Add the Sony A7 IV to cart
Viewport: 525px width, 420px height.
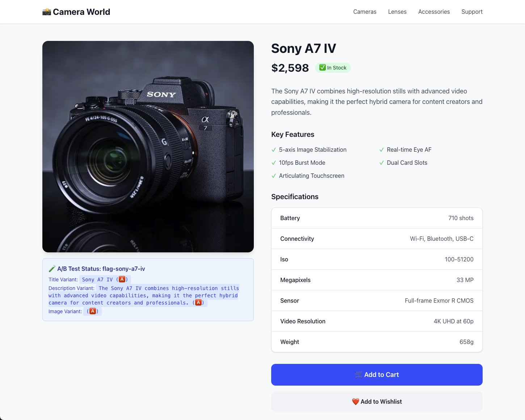377,375
